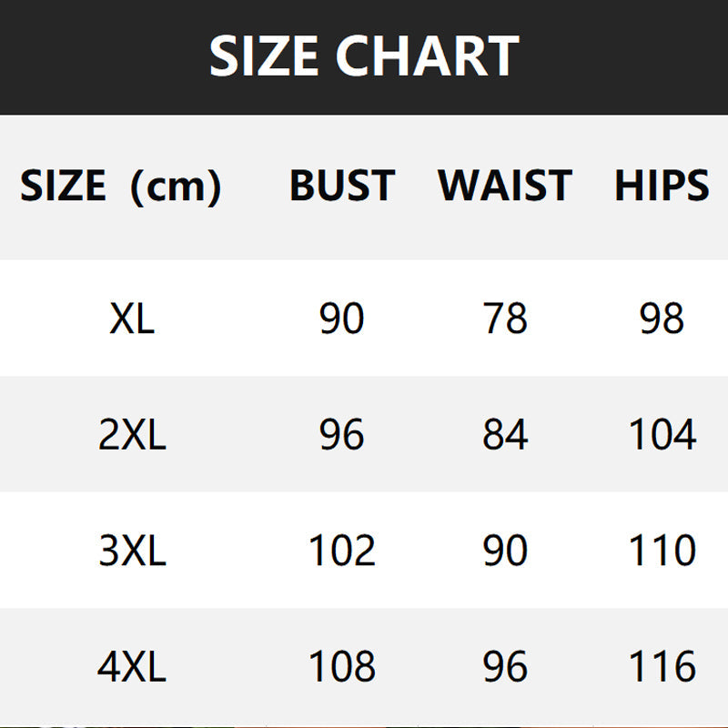Click the 2XL hips value 104

pos(662,434)
